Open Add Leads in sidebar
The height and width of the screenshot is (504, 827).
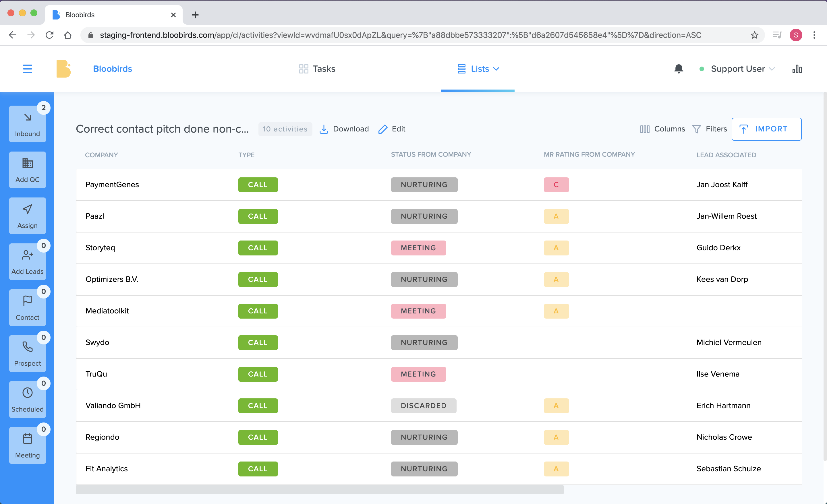28,262
